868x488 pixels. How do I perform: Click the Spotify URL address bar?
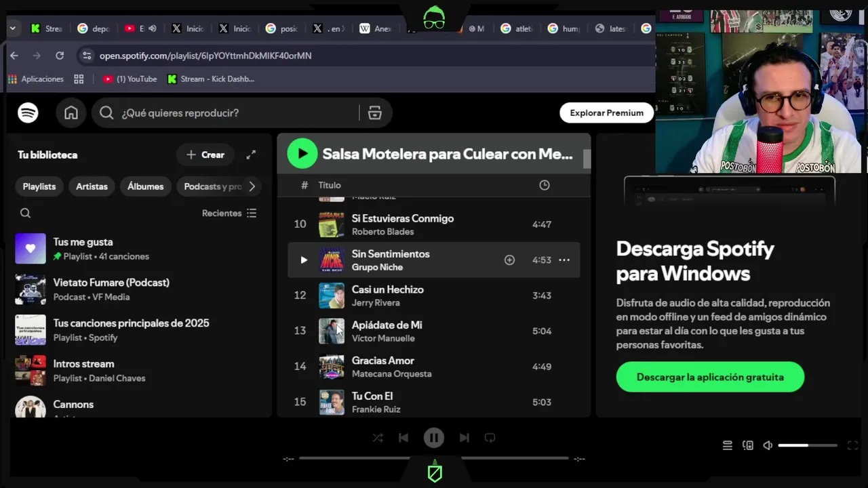[x=205, y=56]
